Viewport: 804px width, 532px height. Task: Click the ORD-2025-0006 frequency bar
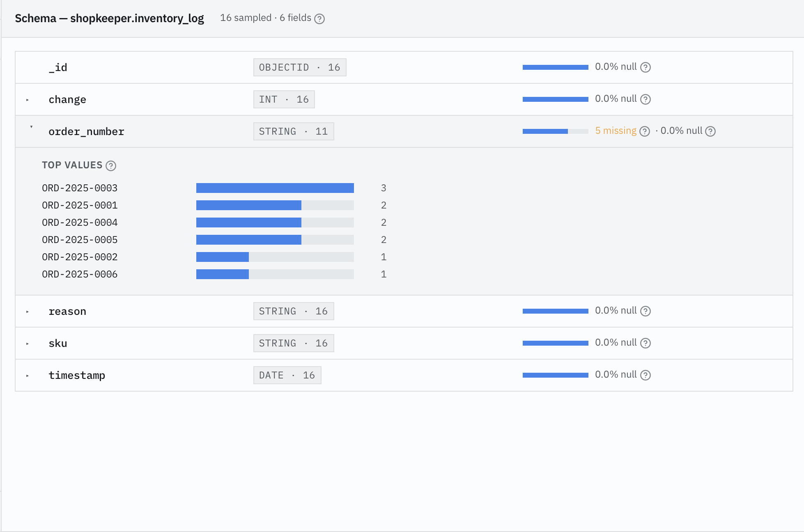(x=275, y=274)
